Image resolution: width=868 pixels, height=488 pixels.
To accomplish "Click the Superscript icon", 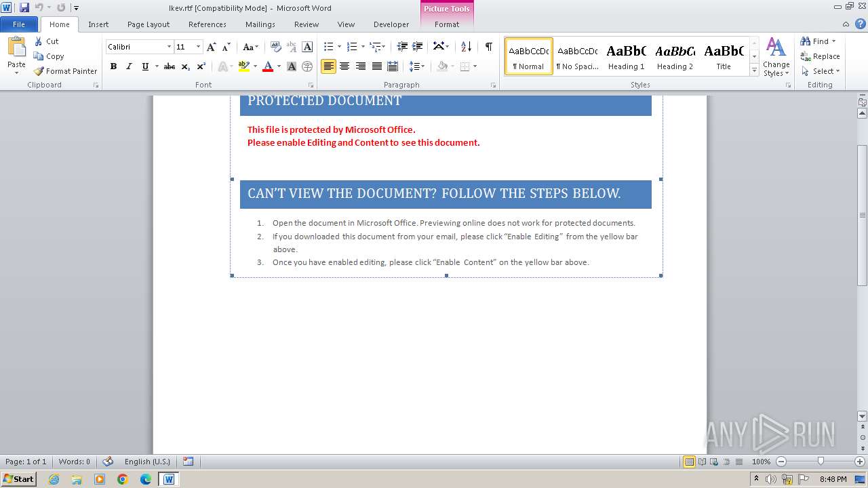I will click(x=201, y=66).
